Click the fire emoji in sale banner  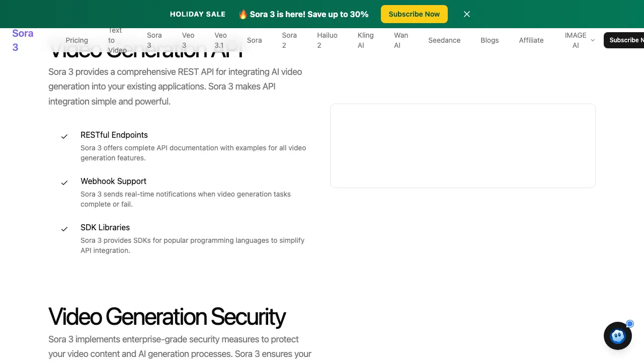pos(243,14)
